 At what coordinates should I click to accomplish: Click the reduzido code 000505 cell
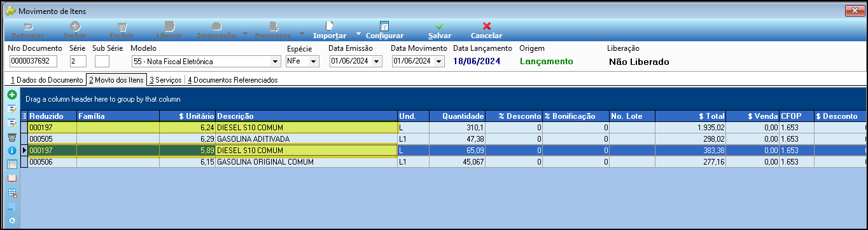click(x=52, y=139)
